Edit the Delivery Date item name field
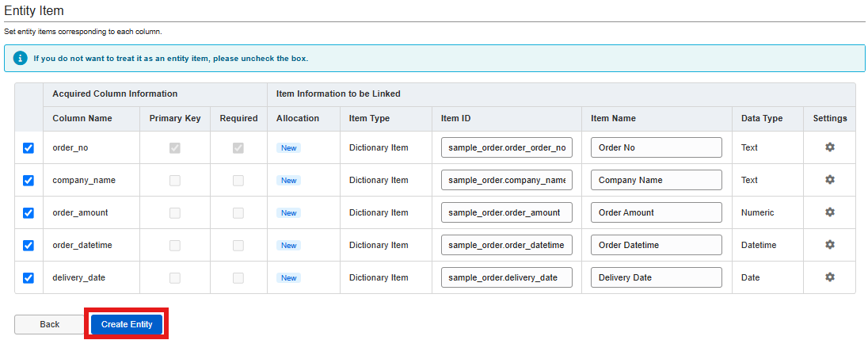 tap(657, 277)
